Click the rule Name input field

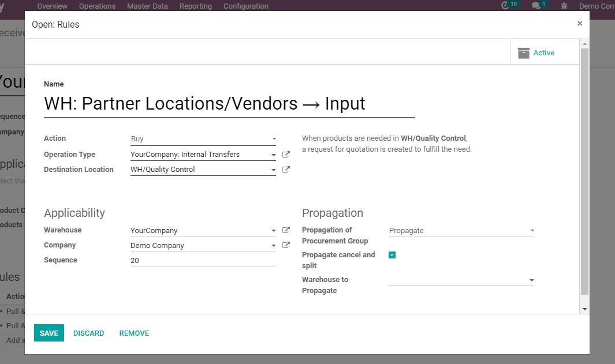point(229,104)
